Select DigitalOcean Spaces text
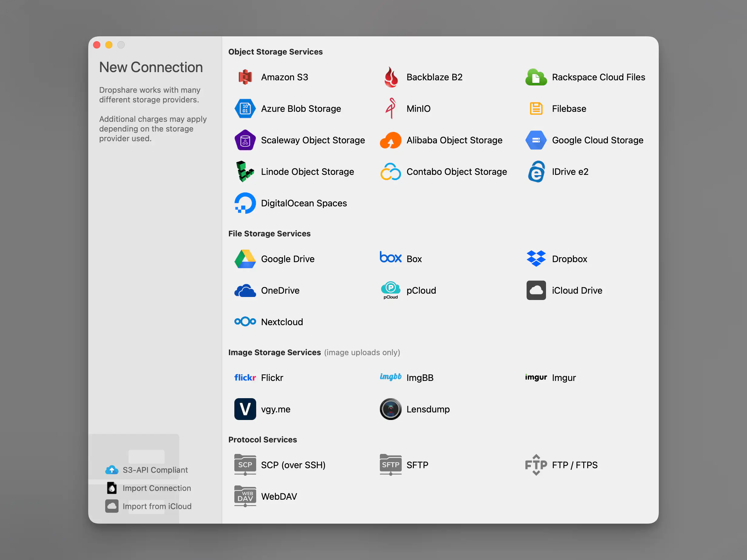 click(303, 203)
